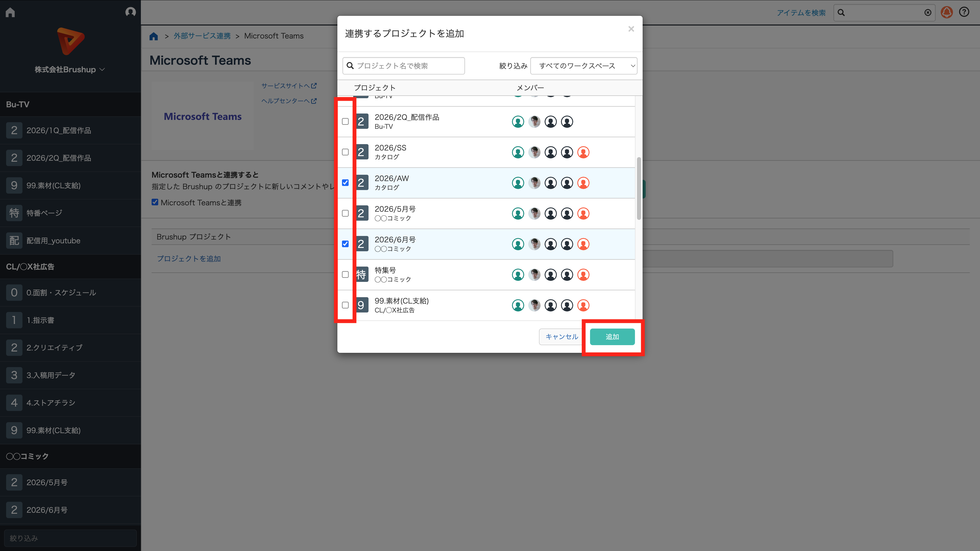Click the orange member avatar in 特集号 row
Screen dimensions: 980x551
click(583, 274)
